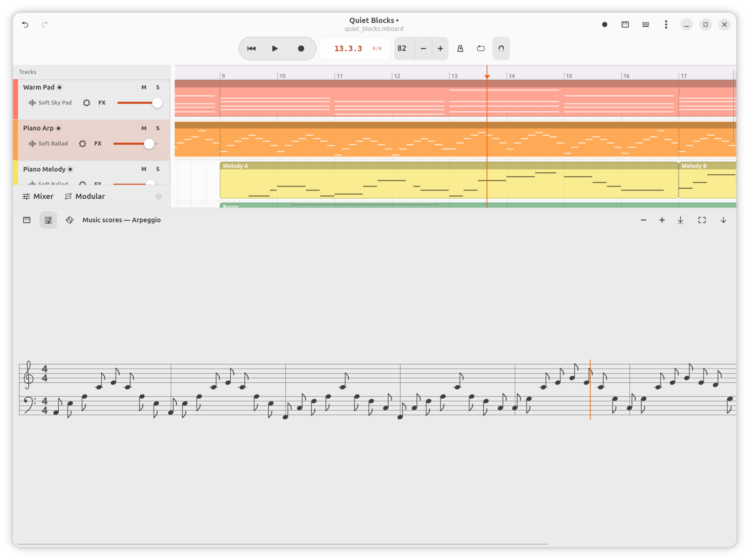Click bar 14 on the timeline ruler
The width and height of the screenshot is (749, 560).
pos(512,76)
